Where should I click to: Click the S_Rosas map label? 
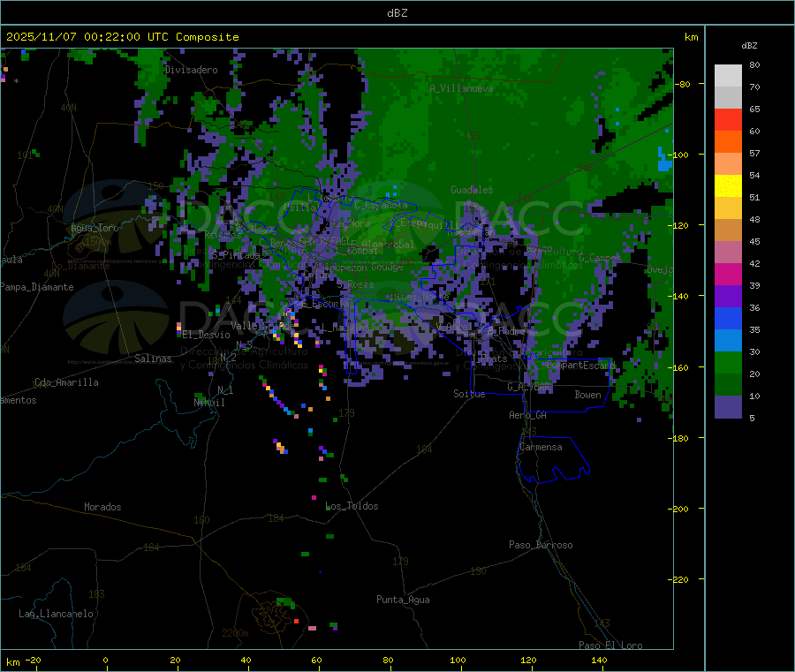[x=355, y=284]
